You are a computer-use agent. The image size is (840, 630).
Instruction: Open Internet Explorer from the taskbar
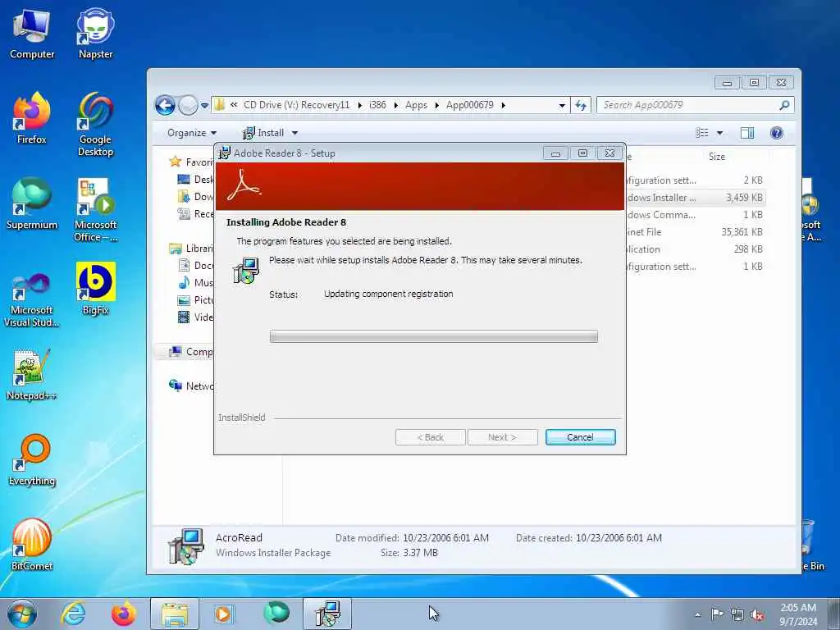[x=72, y=614]
